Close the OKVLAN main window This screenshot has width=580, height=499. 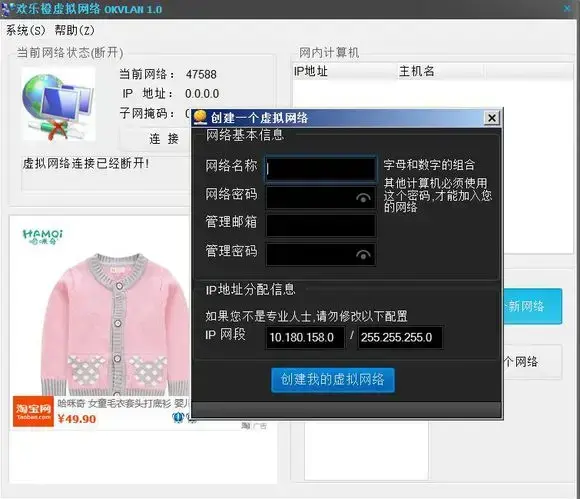[x=567, y=8]
